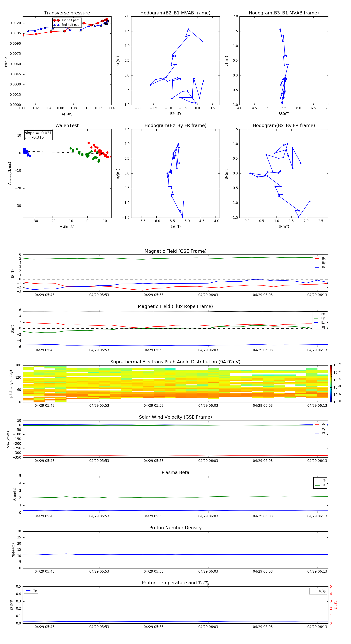The image size is (351, 644).
Task: Select the Vz legend entry
Action: 320,433
